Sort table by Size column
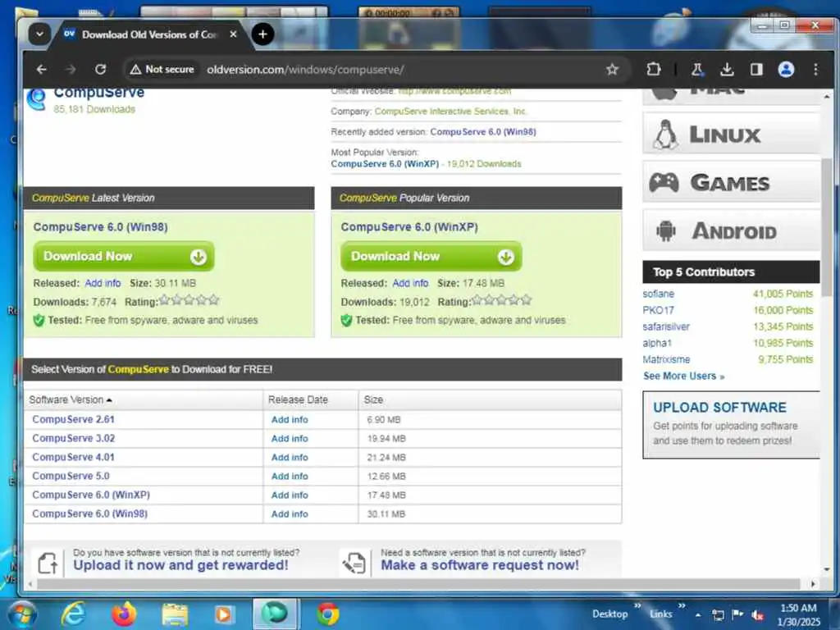The width and height of the screenshot is (840, 630). [x=373, y=399]
